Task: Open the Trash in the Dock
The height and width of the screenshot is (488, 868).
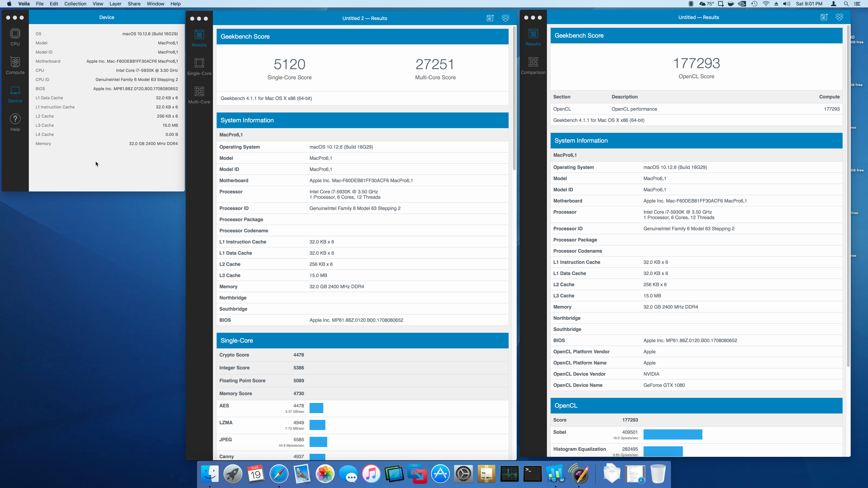Action: [x=658, y=474]
